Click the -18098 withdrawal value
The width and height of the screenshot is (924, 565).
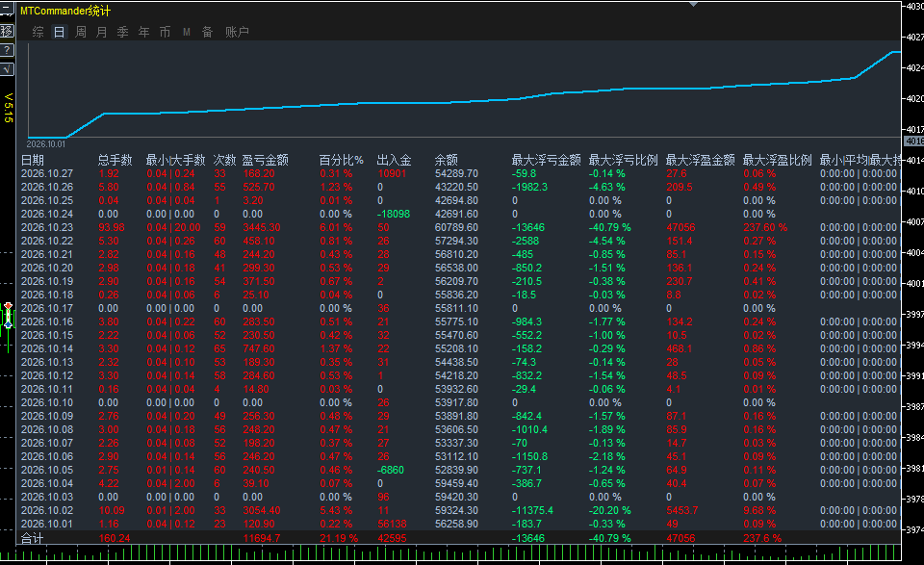pos(394,214)
